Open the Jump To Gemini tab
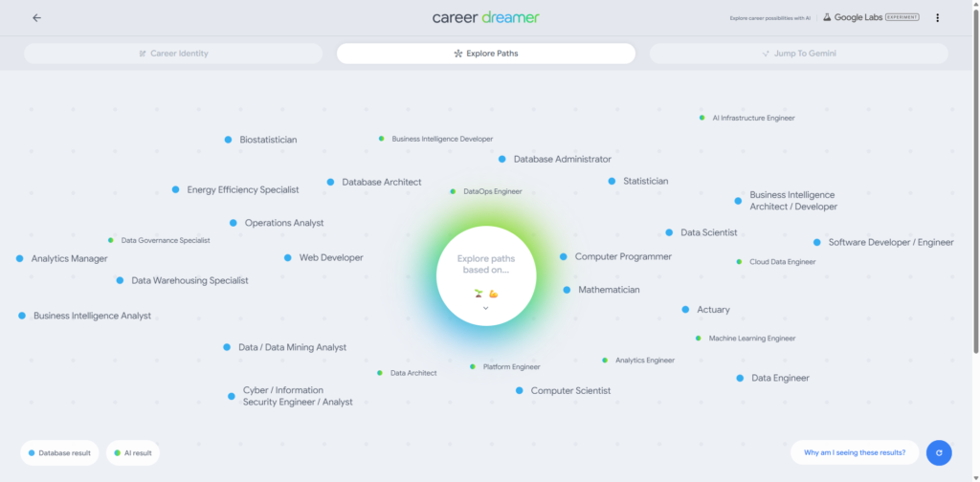The height and width of the screenshot is (482, 980). pyautogui.click(x=799, y=54)
